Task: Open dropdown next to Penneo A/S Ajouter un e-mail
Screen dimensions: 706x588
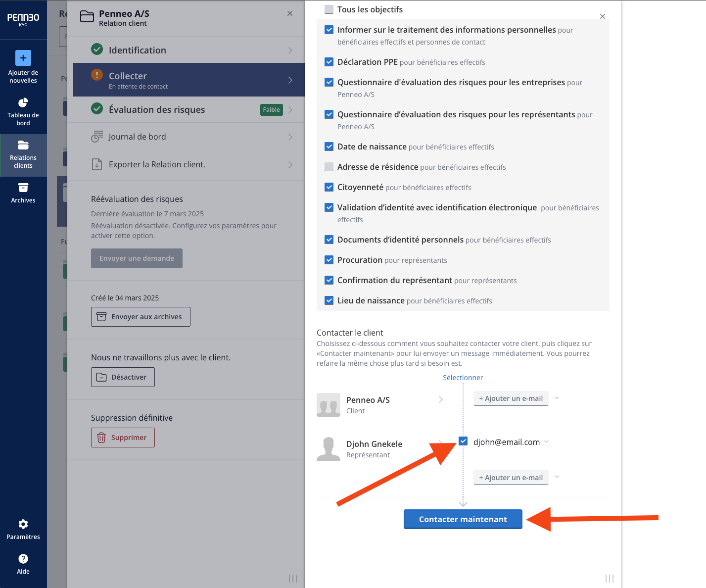Action: pyautogui.click(x=557, y=398)
